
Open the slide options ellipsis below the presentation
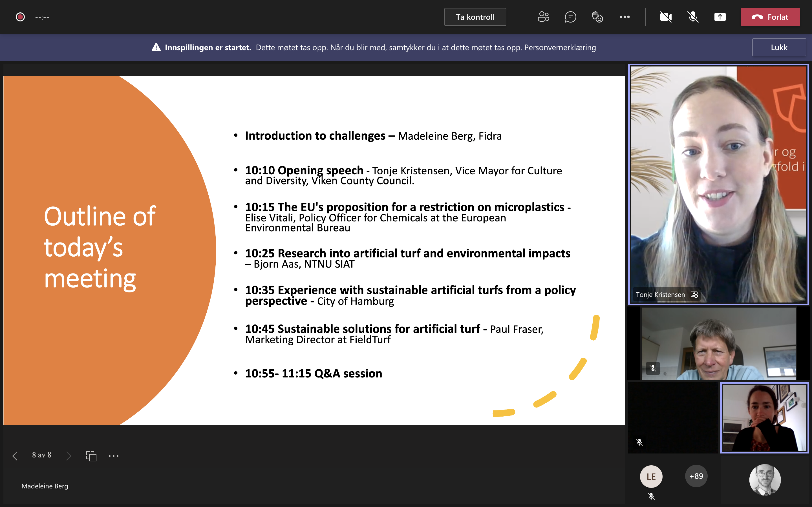click(113, 456)
